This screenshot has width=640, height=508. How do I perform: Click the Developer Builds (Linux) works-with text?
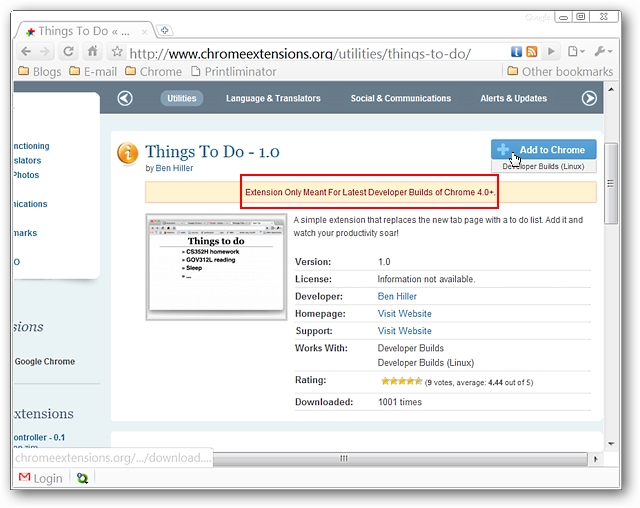pos(426,363)
